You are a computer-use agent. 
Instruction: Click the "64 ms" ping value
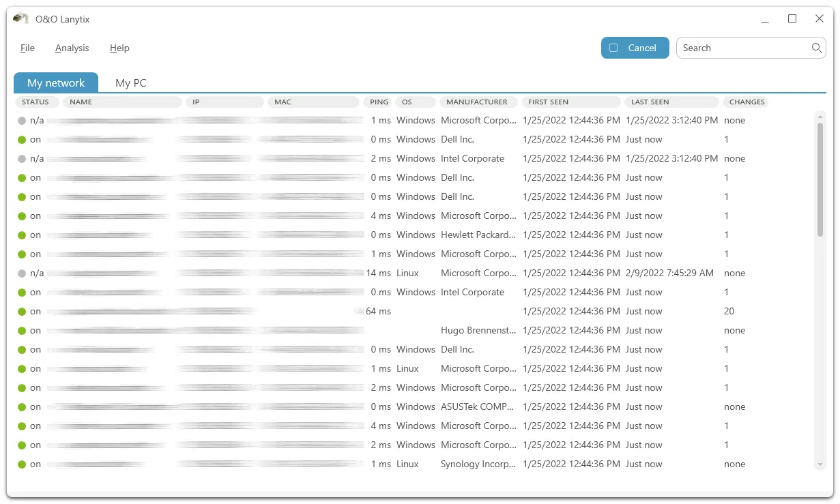(x=379, y=312)
